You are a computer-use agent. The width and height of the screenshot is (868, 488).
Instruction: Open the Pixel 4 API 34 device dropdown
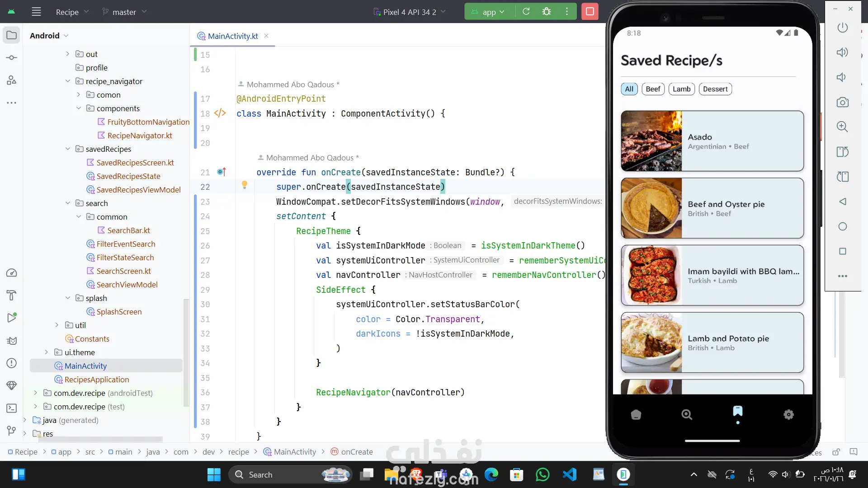[409, 12]
